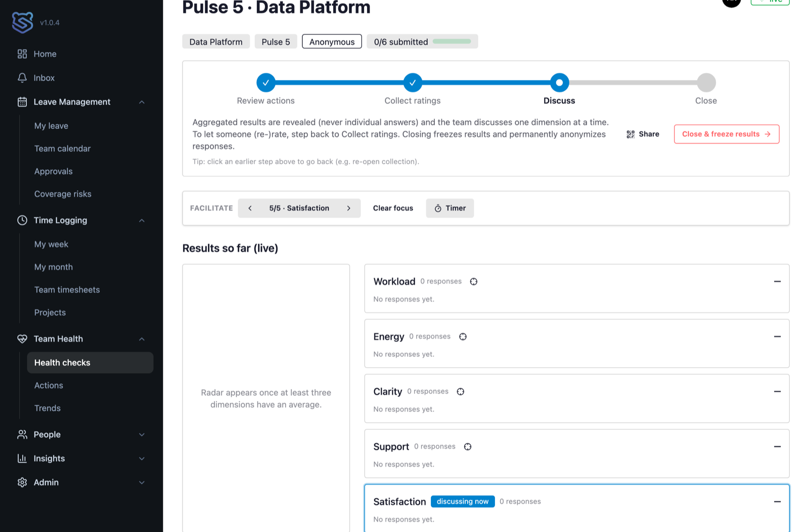Click the Leave Management calendar icon
This screenshot has width=809, height=532.
(22, 102)
